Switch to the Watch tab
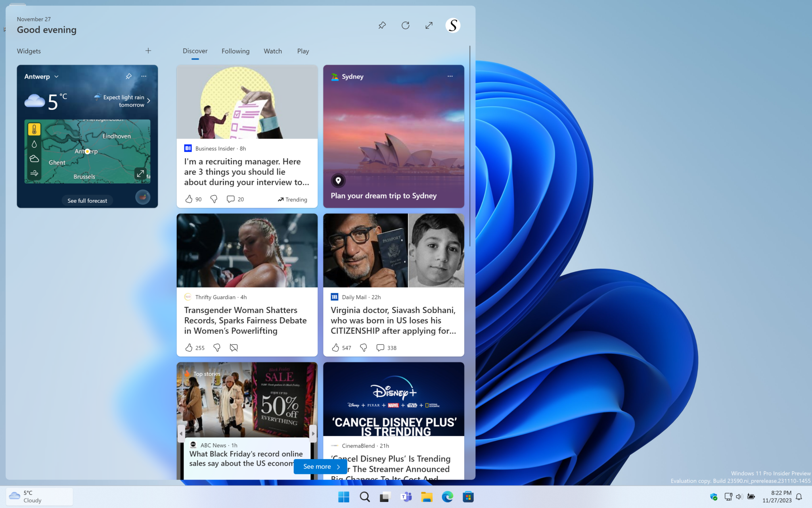 tap(272, 51)
